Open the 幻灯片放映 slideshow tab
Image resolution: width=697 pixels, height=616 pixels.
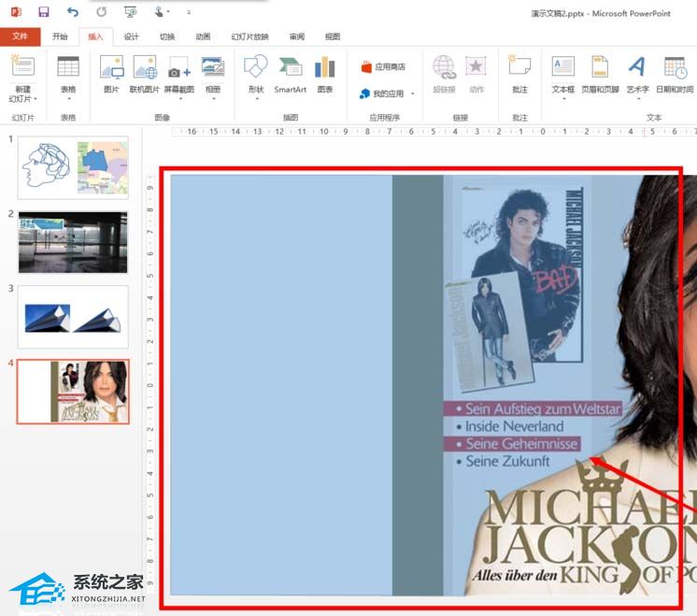pyautogui.click(x=249, y=36)
